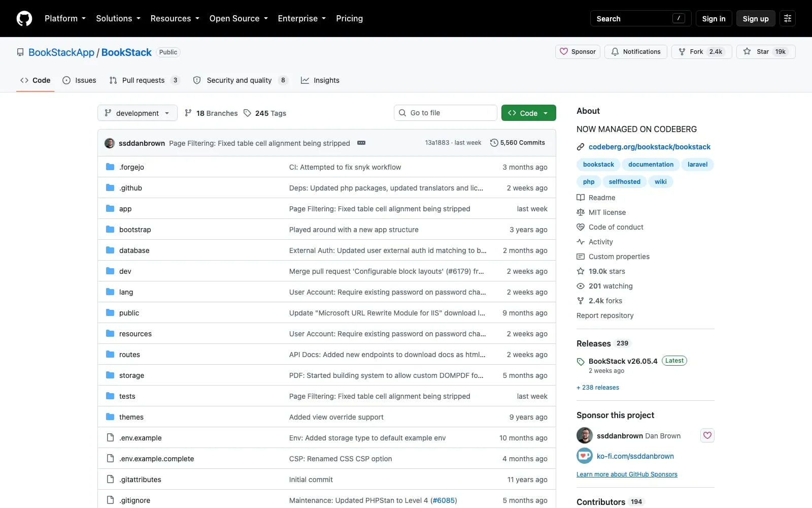
Task: Select the laravel topic tag
Action: pyautogui.click(x=697, y=165)
